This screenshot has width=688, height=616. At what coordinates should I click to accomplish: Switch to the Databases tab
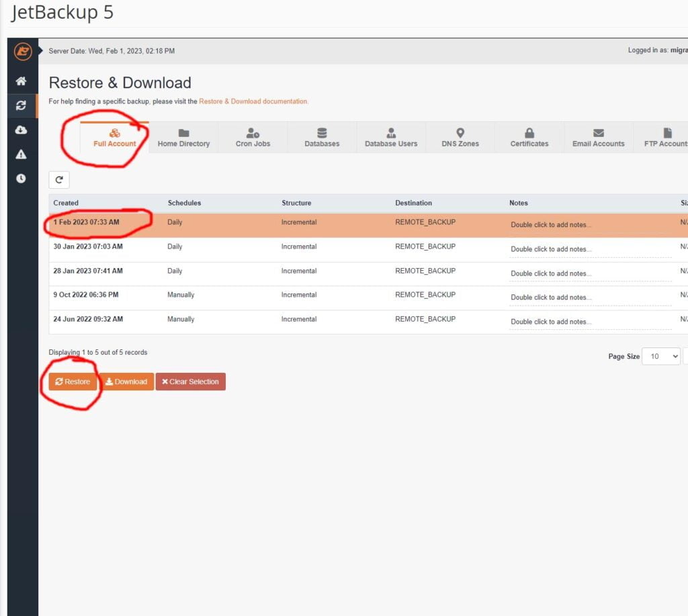[x=322, y=137]
